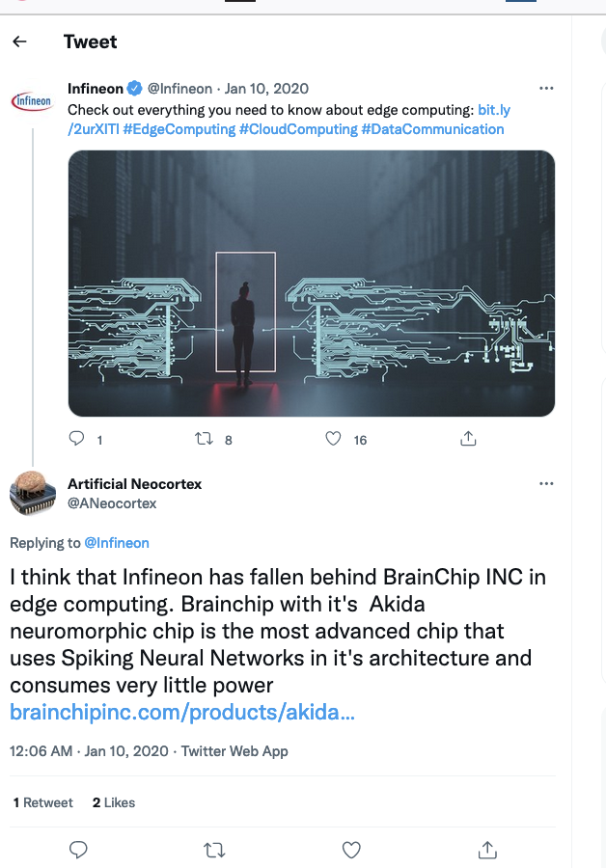Viewport: 606px width, 868px height.
Task: View the 1 Retweet list
Action: [x=43, y=802]
